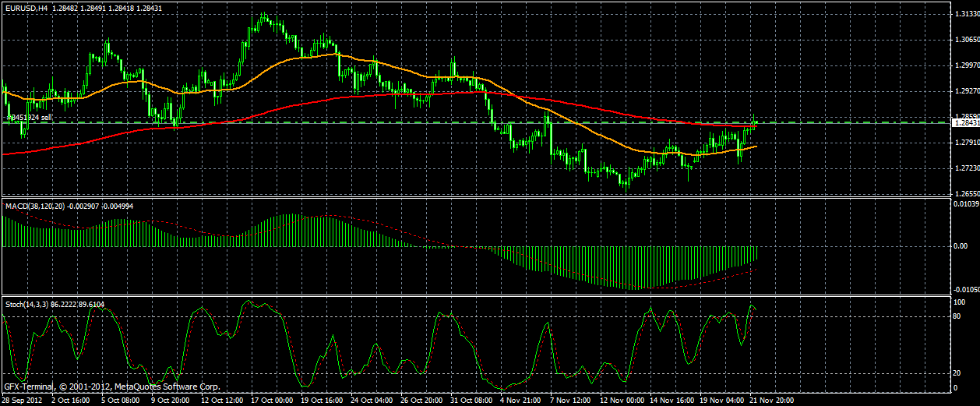Click price axis label 1.30650
Screen dimensions: 980x406
click(968, 40)
